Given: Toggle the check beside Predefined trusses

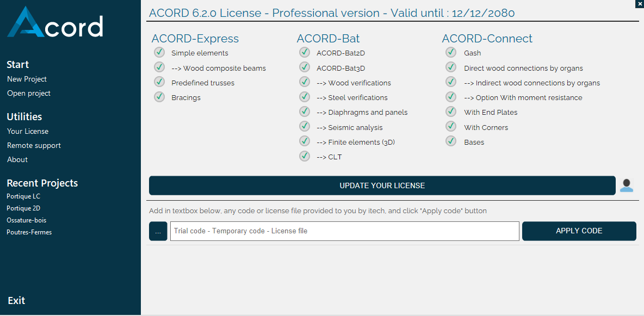Looking at the screenshot, I should pos(159,82).
